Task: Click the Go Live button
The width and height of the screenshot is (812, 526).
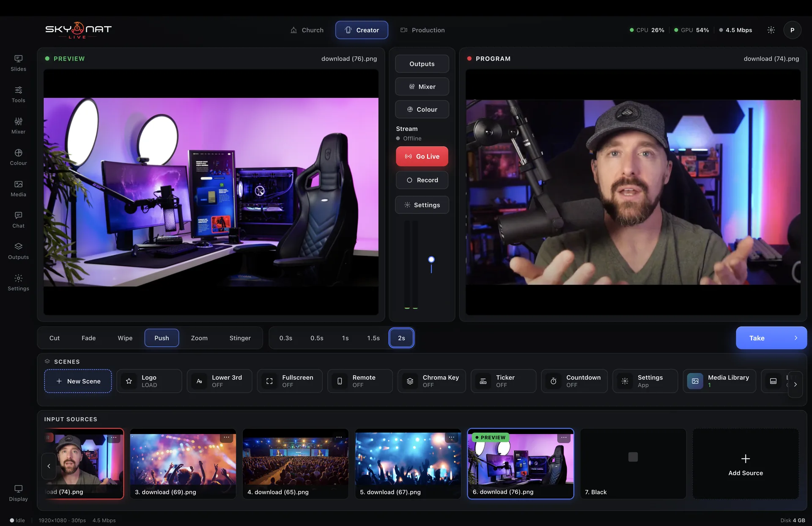Action: click(x=422, y=157)
